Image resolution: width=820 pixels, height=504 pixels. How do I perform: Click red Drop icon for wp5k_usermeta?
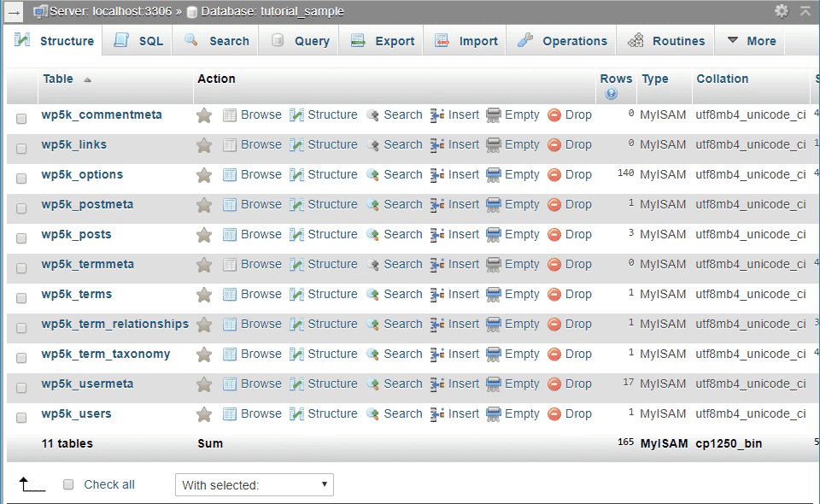point(554,384)
